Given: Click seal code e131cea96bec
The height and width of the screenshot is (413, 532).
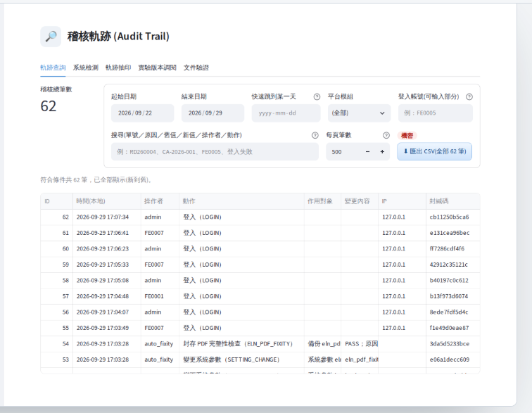Looking at the screenshot, I should (x=450, y=233).
